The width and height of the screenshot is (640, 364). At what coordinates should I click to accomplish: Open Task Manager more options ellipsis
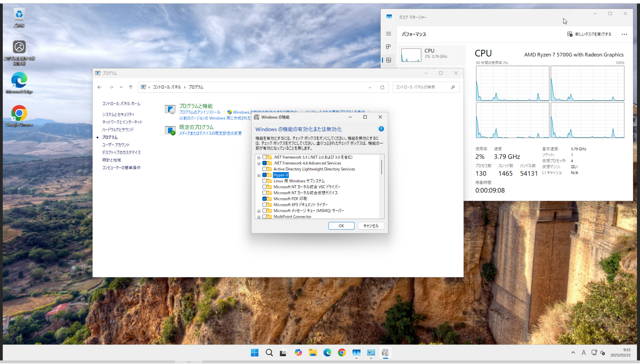click(x=624, y=34)
